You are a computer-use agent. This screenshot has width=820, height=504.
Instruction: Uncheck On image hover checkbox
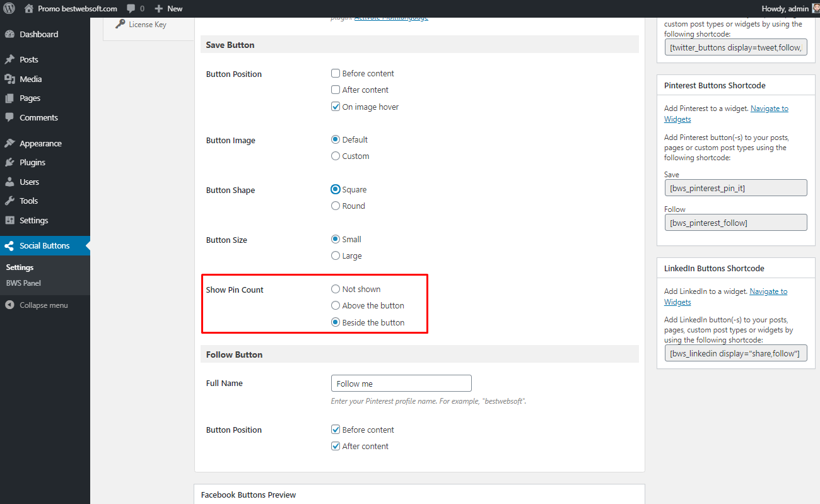(x=336, y=107)
